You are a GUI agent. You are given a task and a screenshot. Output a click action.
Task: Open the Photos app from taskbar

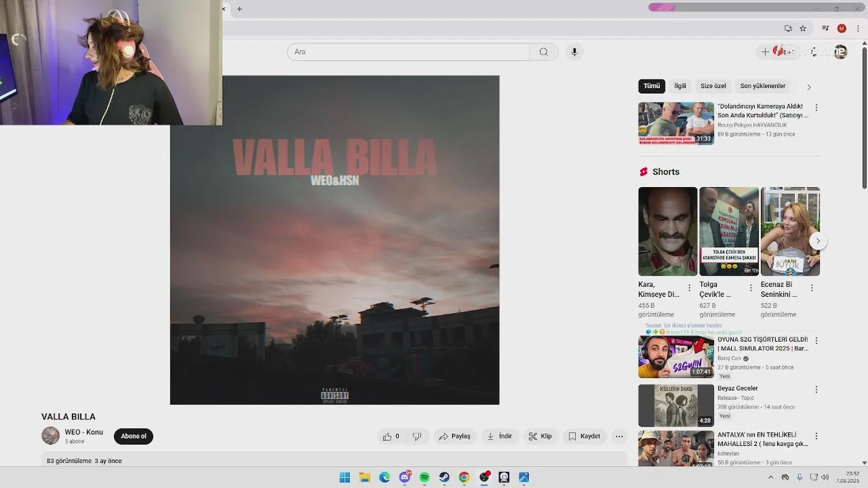[x=524, y=477]
